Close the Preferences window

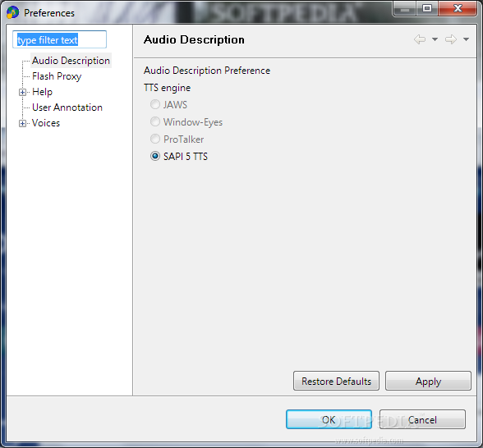click(x=458, y=8)
